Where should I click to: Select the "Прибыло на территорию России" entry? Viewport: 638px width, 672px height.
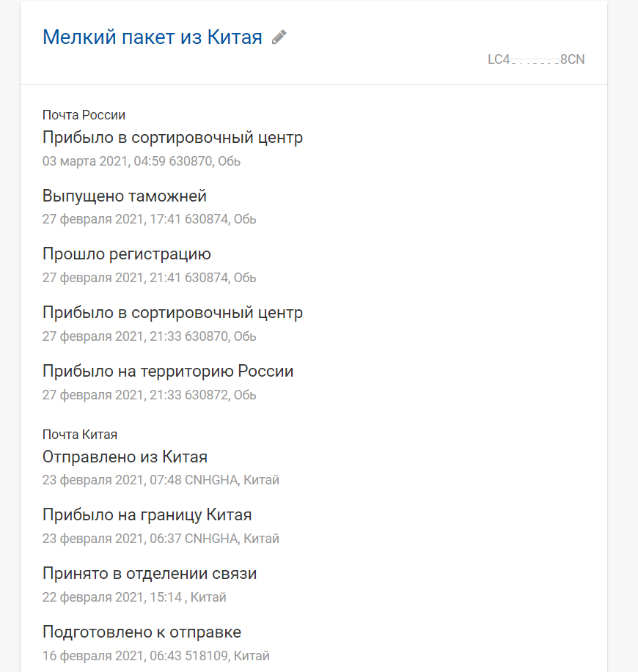point(168,372)
